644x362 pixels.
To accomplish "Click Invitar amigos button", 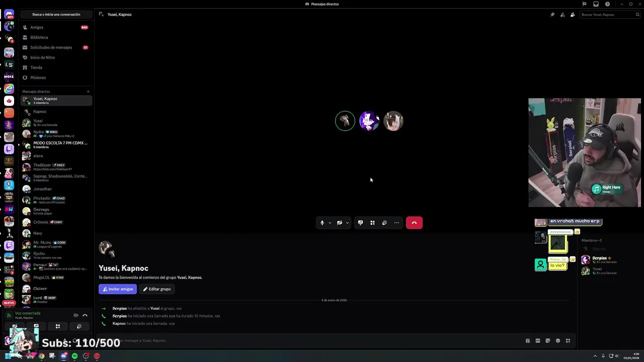I will click(118, 289).
